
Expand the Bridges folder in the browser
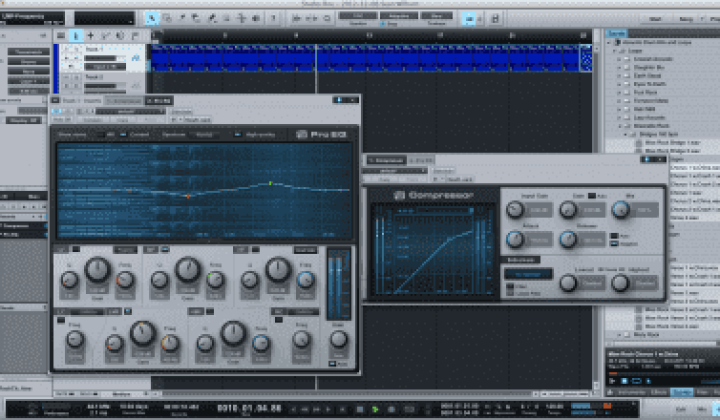[624, 132]
